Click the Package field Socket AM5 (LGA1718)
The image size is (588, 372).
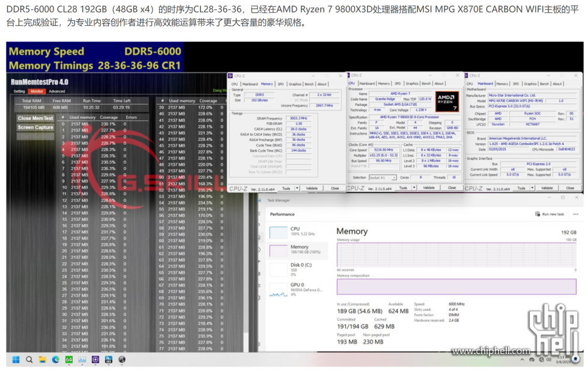click(x=400, y=105)
